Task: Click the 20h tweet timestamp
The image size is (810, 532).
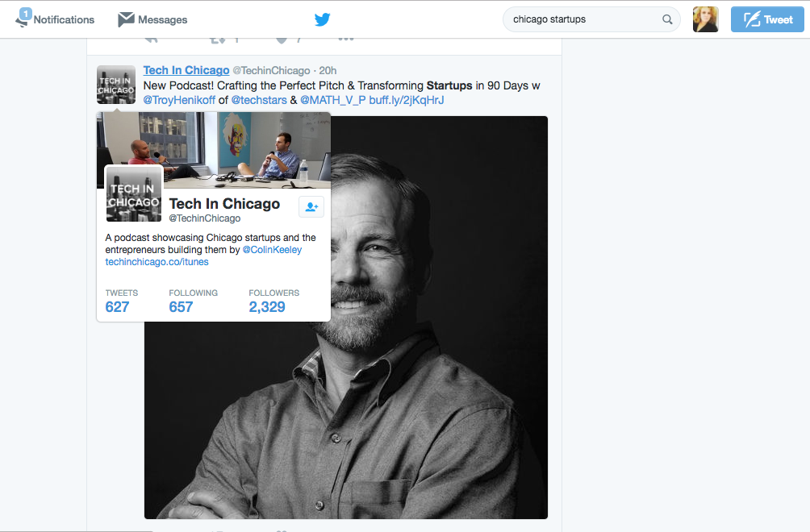Action: tap(328, 71)
